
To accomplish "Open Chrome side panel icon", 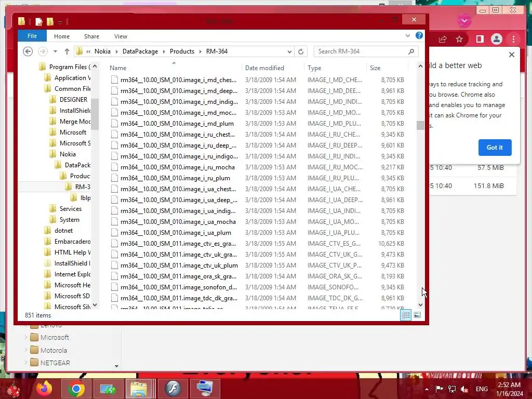I will click(480, 39).
